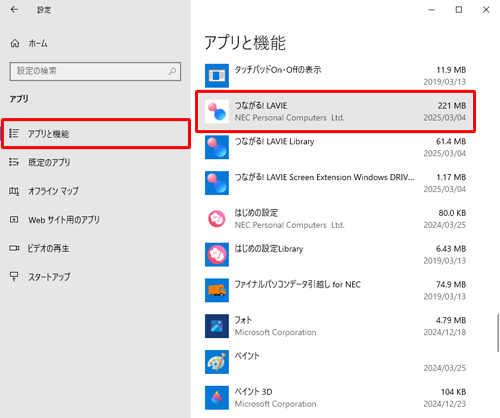Click the 104 KB size value

click(453, 392)
